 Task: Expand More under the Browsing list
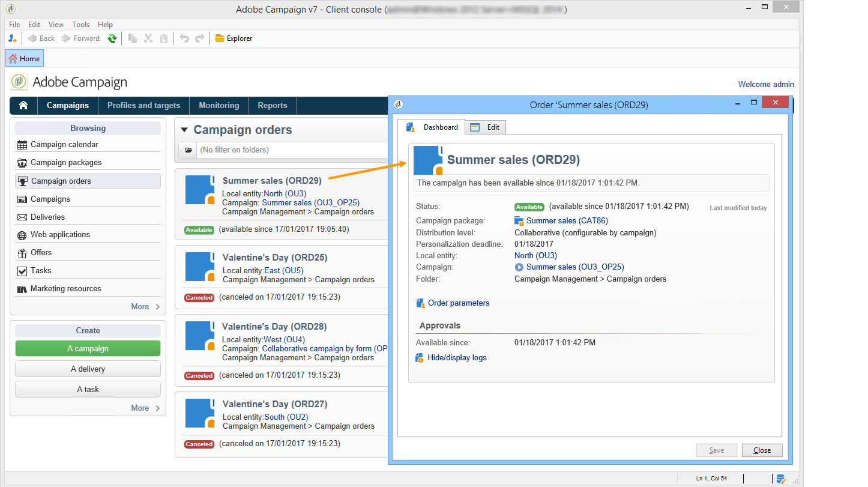pos(146,306)
